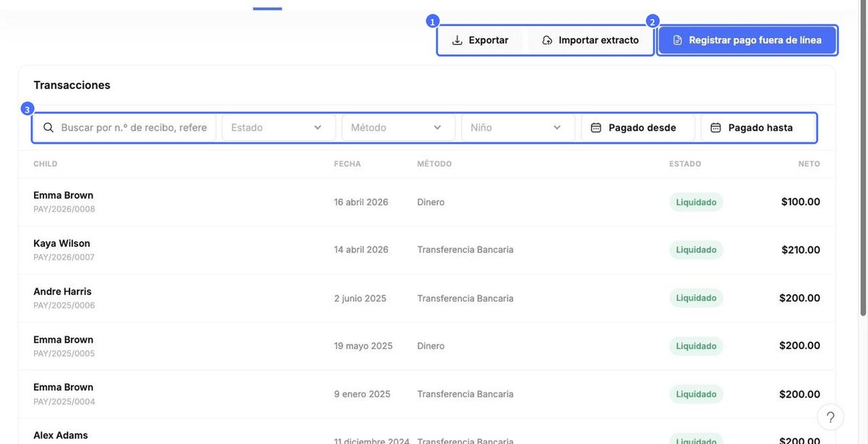Click the document icon on Registrar pago

click(x=678, y=40)
